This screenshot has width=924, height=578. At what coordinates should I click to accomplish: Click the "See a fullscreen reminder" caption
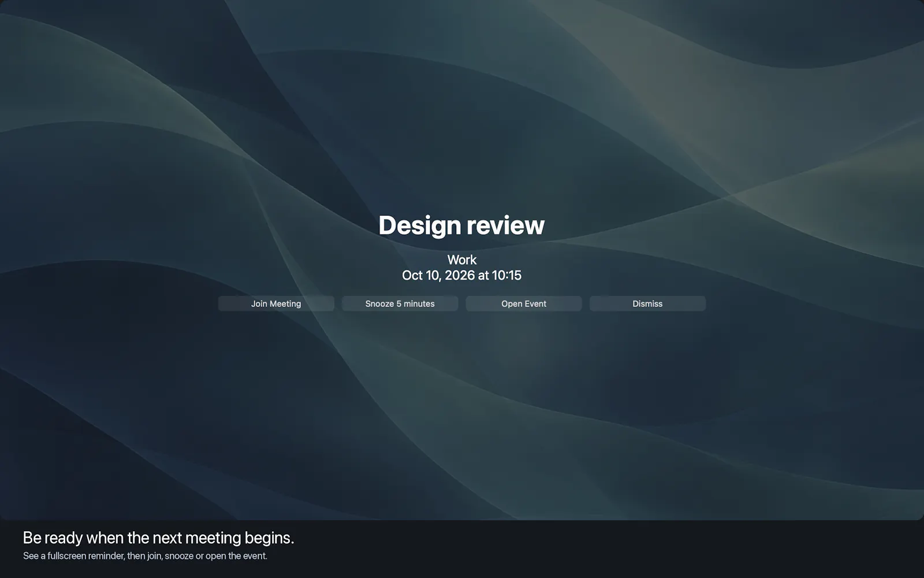click(145, 556)
